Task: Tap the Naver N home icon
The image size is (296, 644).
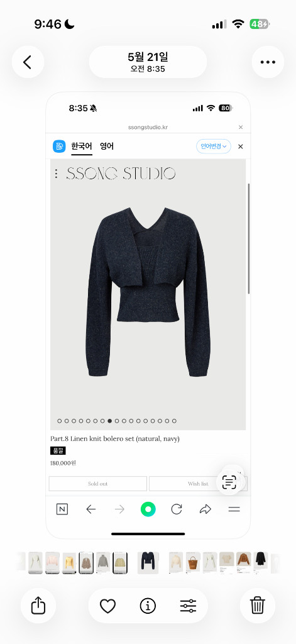Action: (62, 509)
